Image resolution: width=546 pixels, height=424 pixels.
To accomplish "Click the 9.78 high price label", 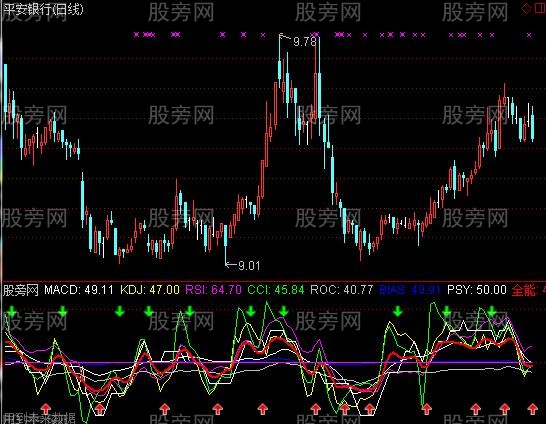I will click(305, 42).
